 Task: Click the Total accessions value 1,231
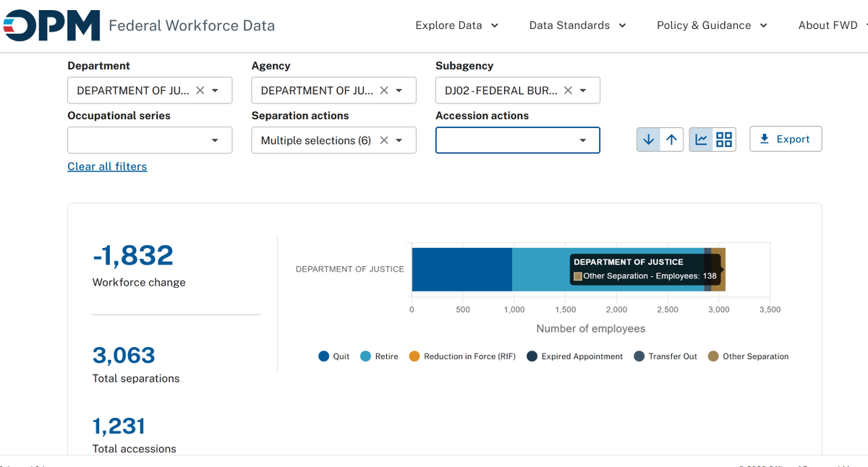tap(119, 426)
